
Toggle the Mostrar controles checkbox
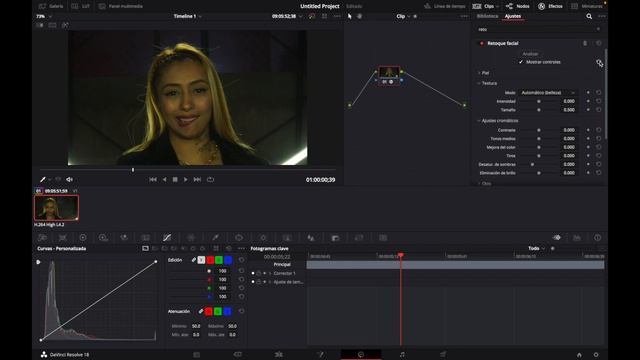521,62
